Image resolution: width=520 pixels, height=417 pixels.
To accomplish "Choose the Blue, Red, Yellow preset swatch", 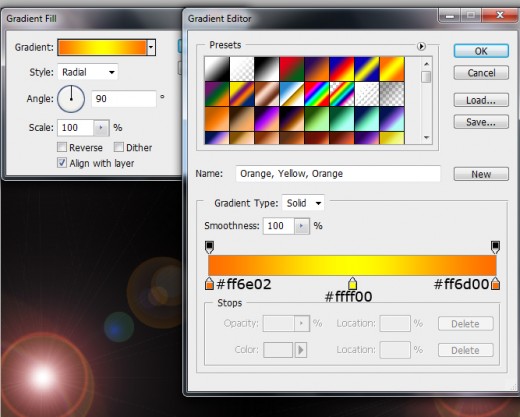I will coord(342,69).
